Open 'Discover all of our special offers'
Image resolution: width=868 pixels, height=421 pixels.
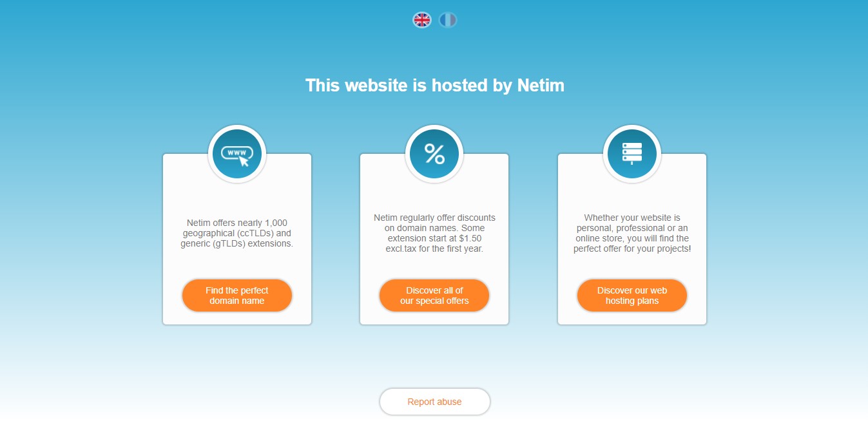pyautogui.click(x=434, y=295)
